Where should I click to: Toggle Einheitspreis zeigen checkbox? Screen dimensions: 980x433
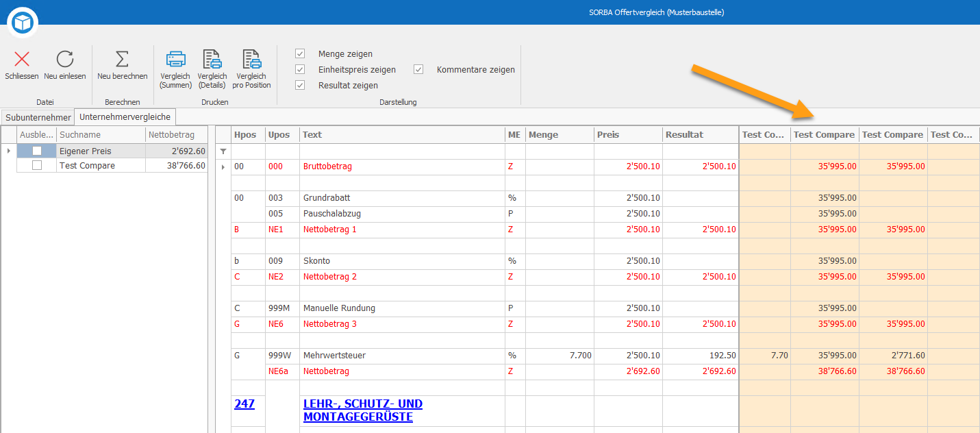click(300, 69)
